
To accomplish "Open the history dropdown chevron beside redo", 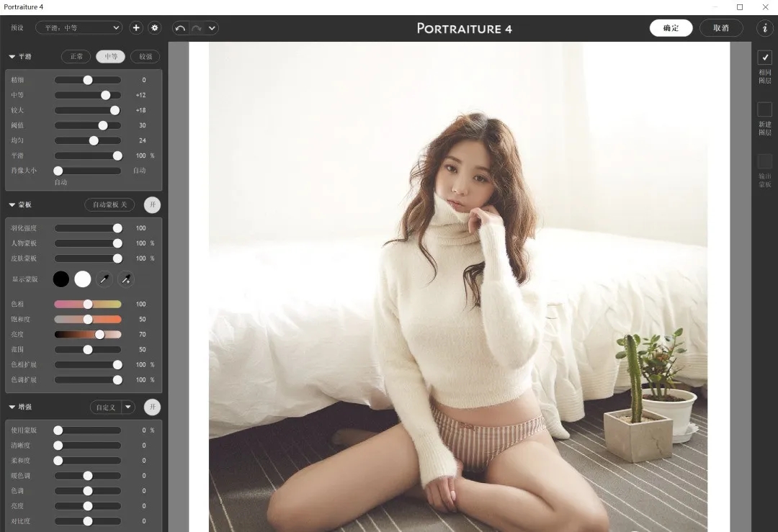I will click(211, 28).
